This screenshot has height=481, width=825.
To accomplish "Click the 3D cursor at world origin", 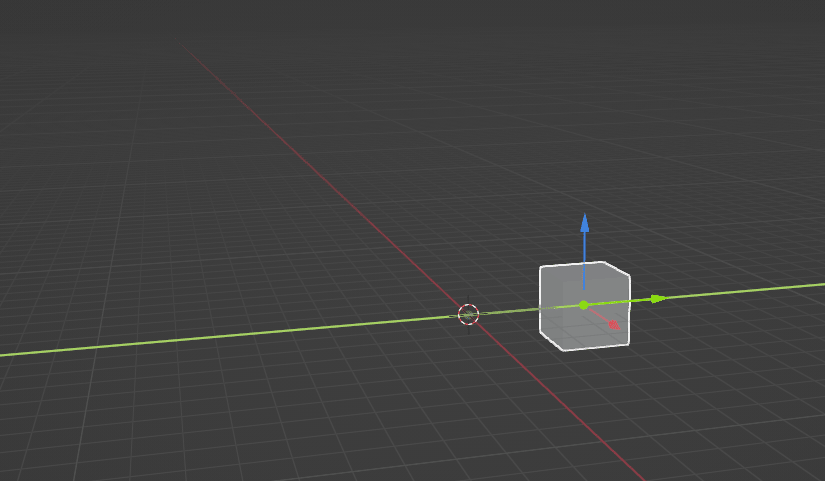I will [x=468, y=314].
